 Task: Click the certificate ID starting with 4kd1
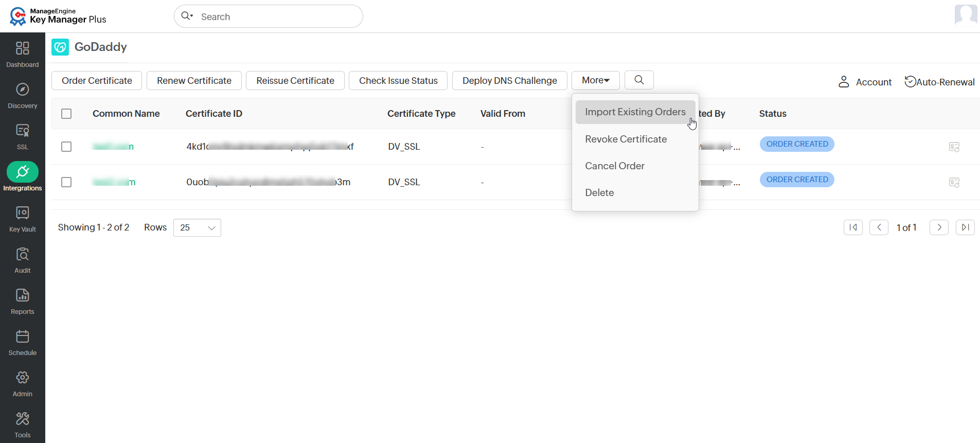[270, 147]
